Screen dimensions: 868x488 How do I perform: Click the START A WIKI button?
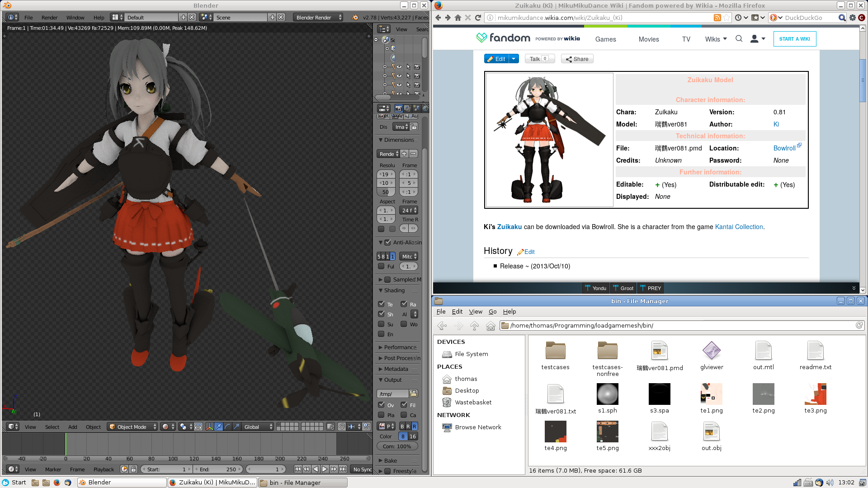(794, 39)
